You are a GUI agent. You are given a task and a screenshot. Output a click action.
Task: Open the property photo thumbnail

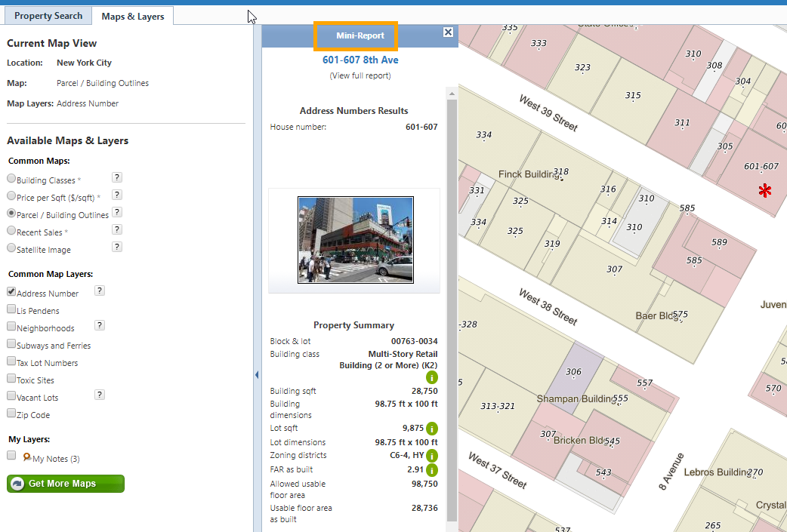(x=356, y=240)
